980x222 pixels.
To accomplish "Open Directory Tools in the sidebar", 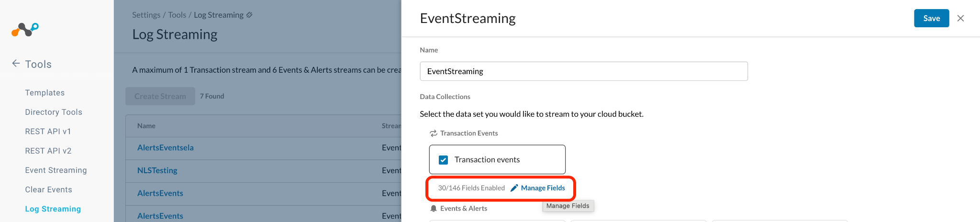I will coord(54,112).
